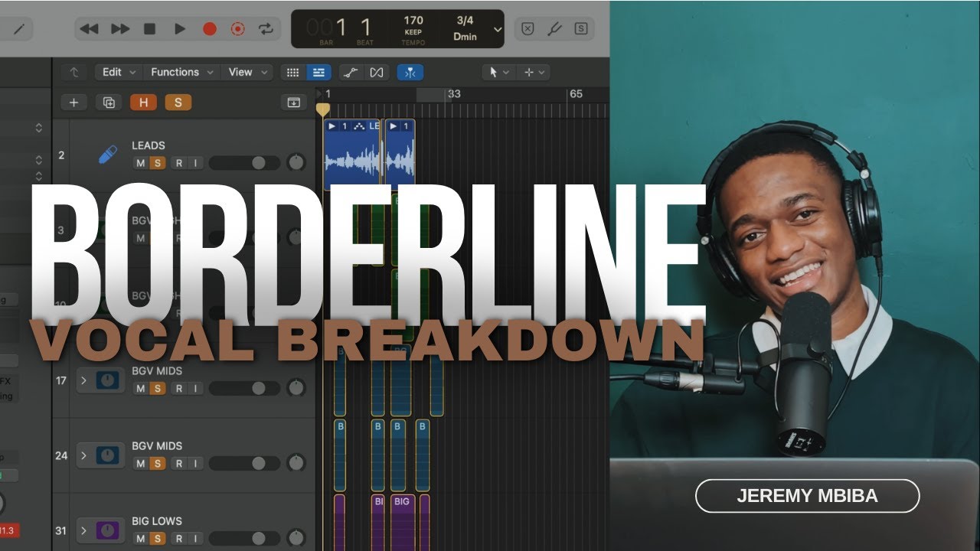980x551 pixels.
Task: Record-enable track 24 BGV MIDS
Action: 178,464
